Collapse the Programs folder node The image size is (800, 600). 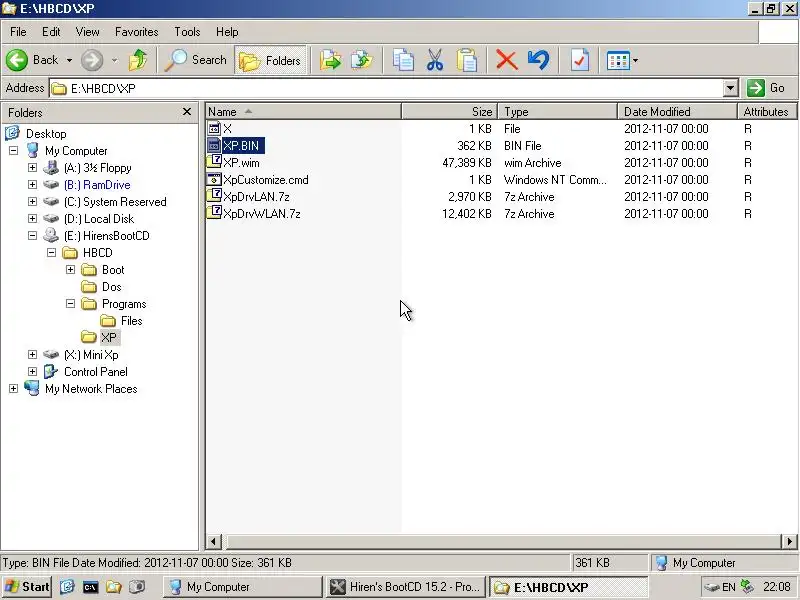pyautogui.click(x=70, y=304)
